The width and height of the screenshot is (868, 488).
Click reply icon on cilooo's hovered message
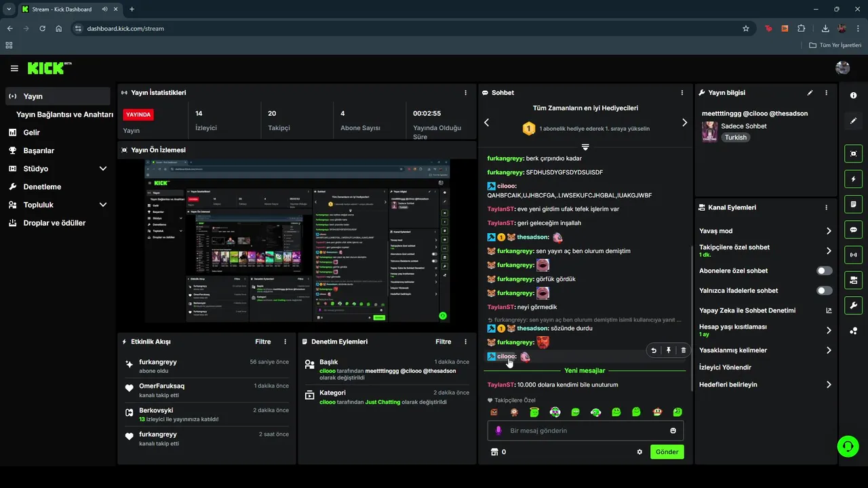tap(654, 350)
